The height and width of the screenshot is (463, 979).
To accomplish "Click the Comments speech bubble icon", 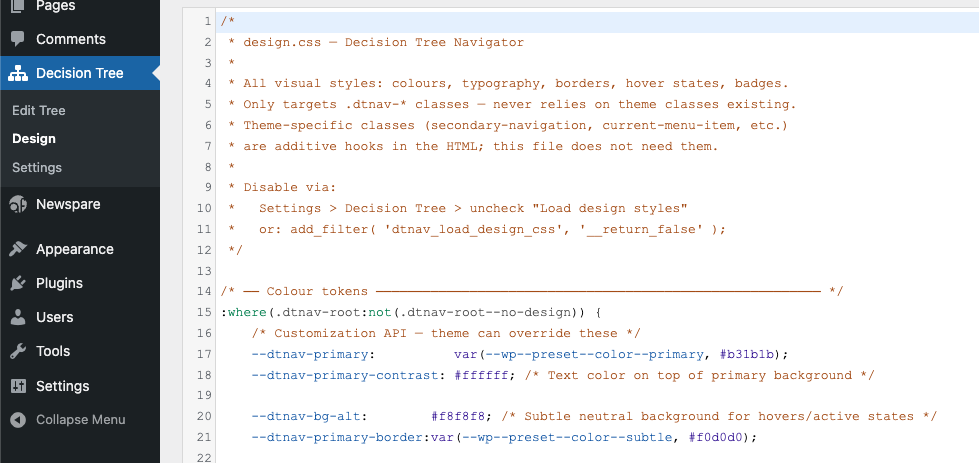I will (x=18, y=39).
